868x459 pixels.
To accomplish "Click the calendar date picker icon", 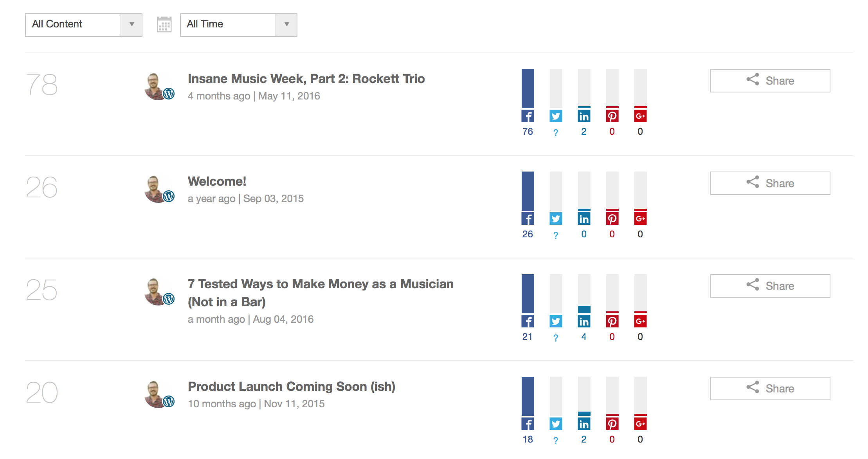I will click(164, 25).
